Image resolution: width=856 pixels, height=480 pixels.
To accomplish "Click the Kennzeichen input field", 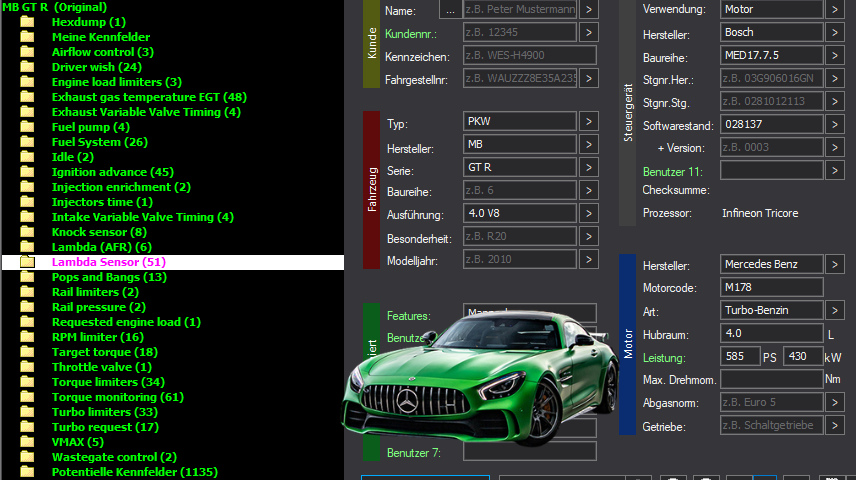I will (x=530, y=55).
